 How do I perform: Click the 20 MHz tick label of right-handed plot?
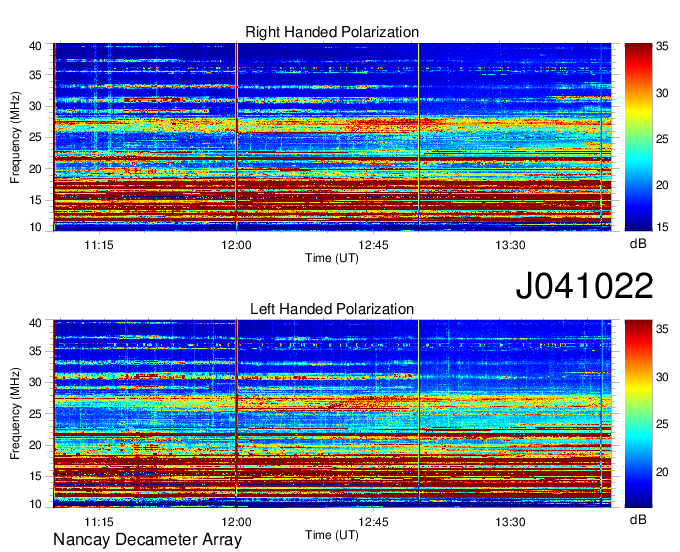[35, 169]
